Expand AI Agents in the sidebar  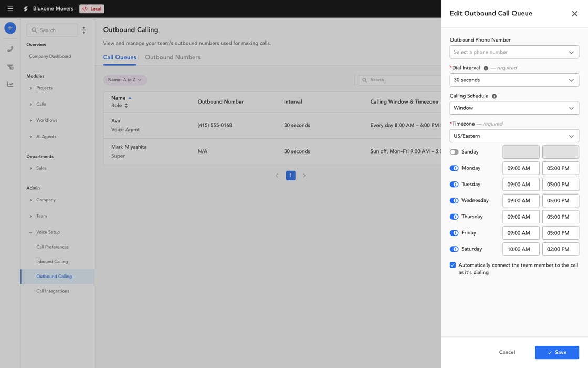click(x=31, y=137)
